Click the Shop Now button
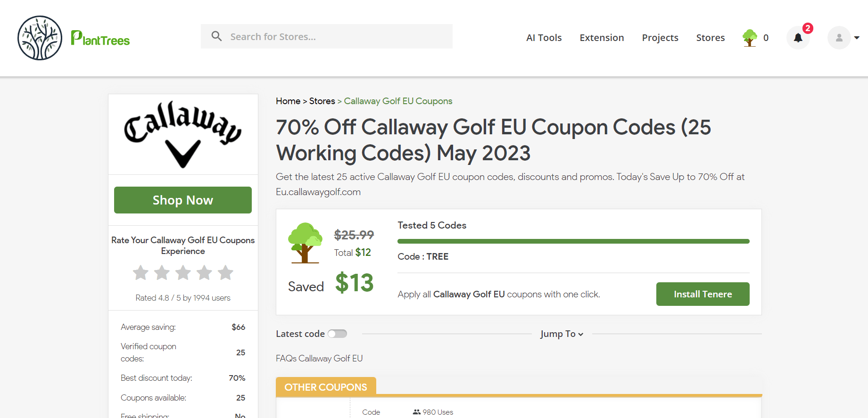This screenshot has width=868, height=418. click(183, 200)
